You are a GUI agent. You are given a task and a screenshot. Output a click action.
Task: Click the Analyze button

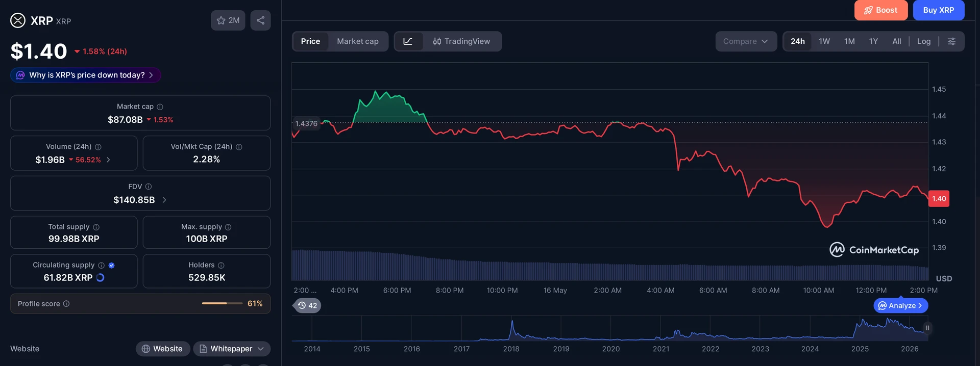901,305
